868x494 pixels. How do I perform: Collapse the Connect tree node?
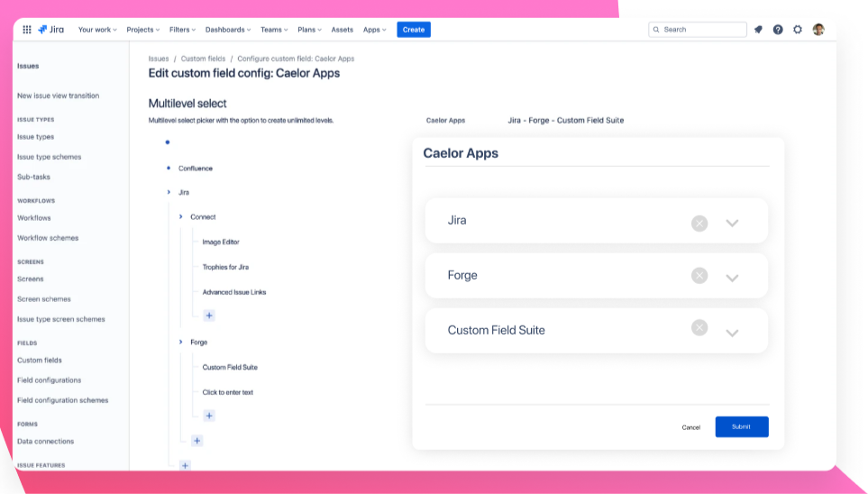(180, 216)
